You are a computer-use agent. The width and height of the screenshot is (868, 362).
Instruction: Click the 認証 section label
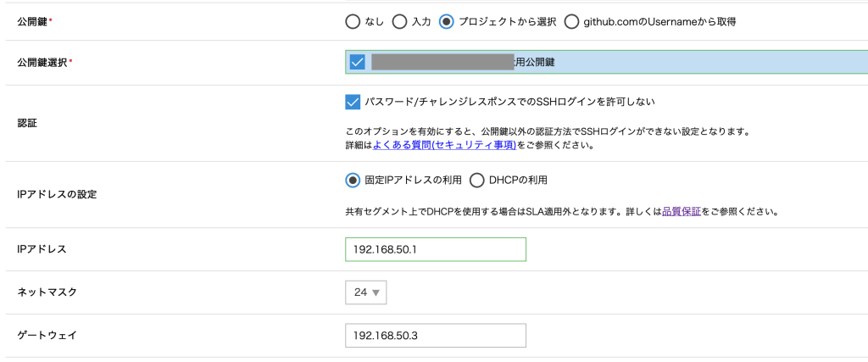[27, 123]
